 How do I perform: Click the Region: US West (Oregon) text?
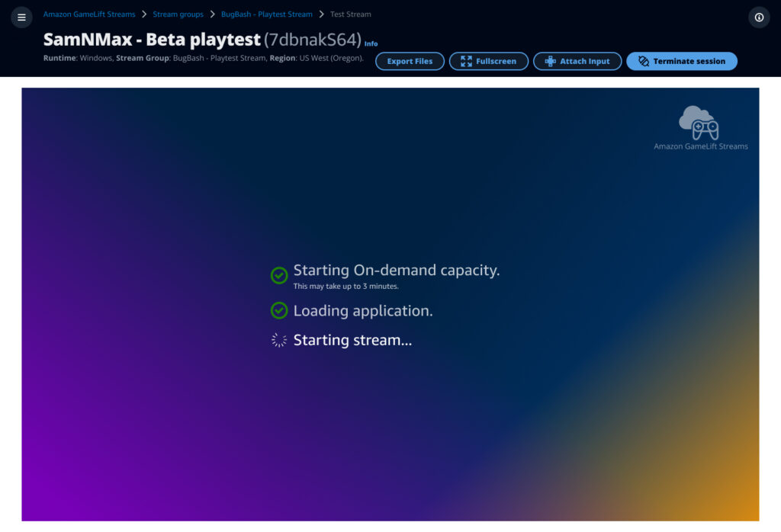click(x=317, y=58)
